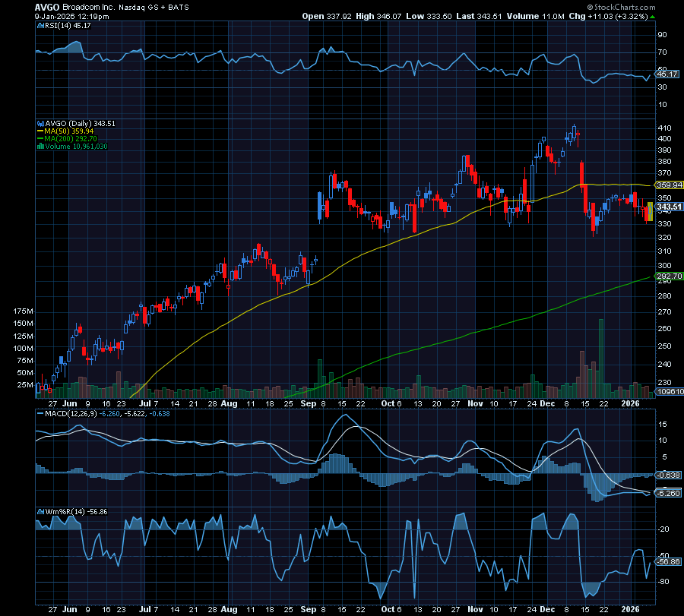
Task: Click the 292.70 MA(200) price marker
Action: point(667,276)
